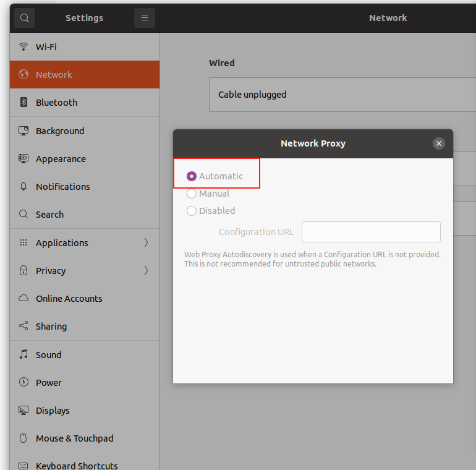This screenshot has height=470, width=476.
Task: Click the Applications grid icon
Action: coord(23,242)
